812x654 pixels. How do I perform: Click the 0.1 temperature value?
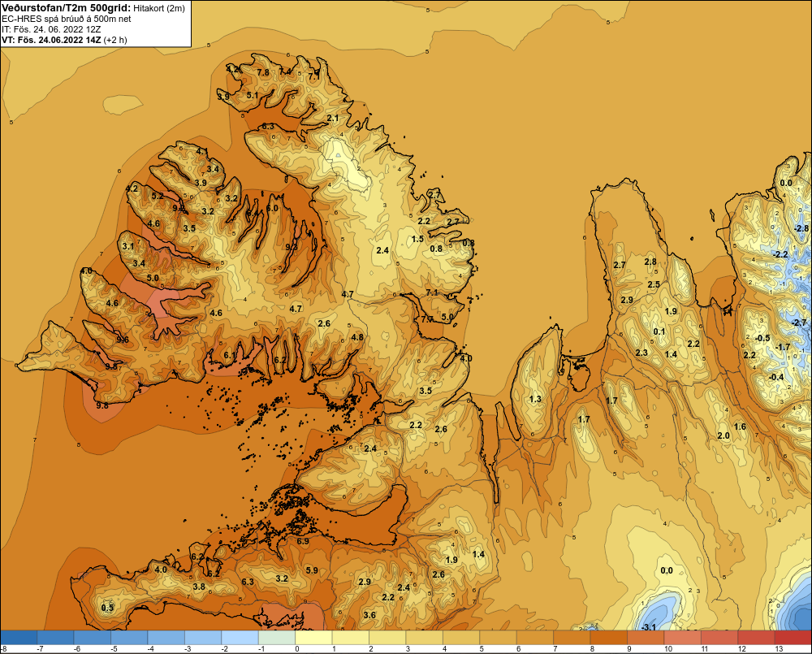pos(659,331)
